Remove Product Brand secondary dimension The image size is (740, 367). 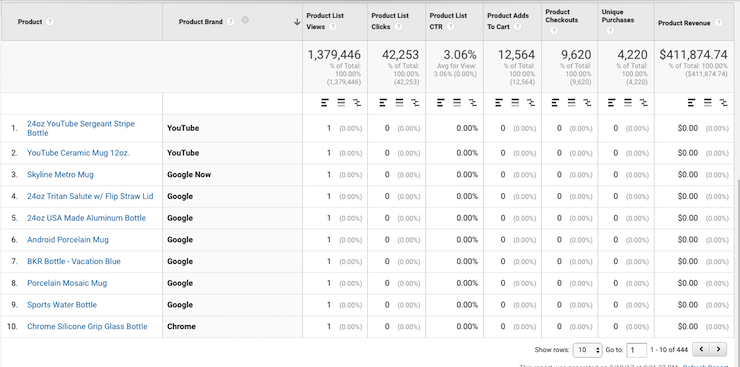coord(245,20)
